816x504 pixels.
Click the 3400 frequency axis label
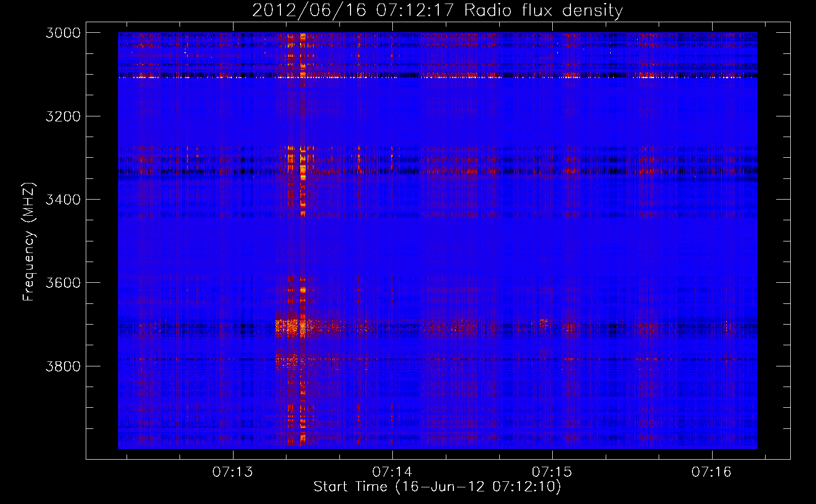(x=63, y=200)
